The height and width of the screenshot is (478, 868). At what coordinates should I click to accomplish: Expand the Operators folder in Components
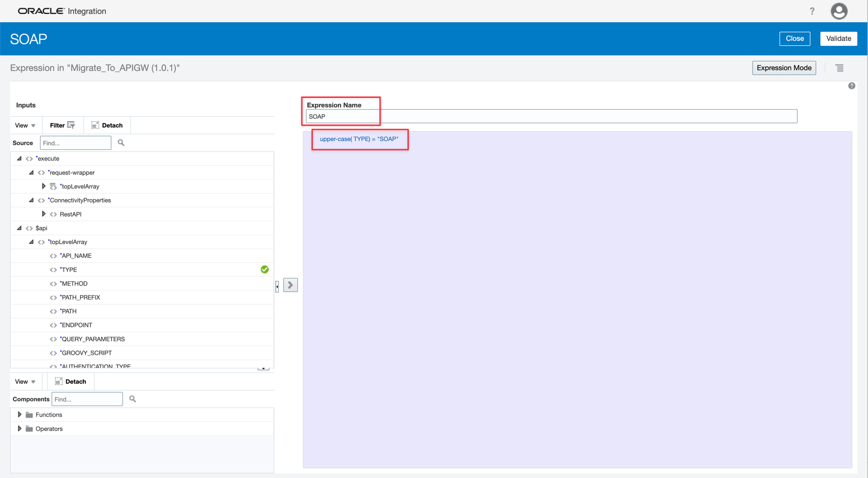(x=20, y=428)
